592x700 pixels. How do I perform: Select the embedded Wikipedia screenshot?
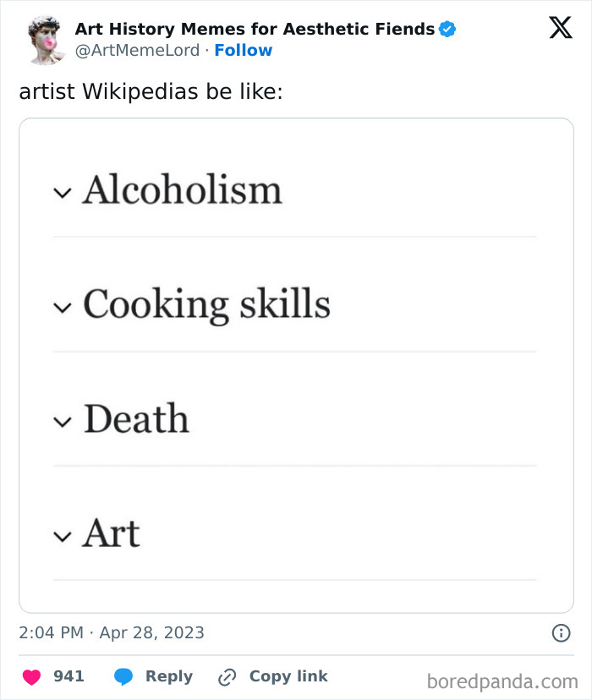[296, 364]
